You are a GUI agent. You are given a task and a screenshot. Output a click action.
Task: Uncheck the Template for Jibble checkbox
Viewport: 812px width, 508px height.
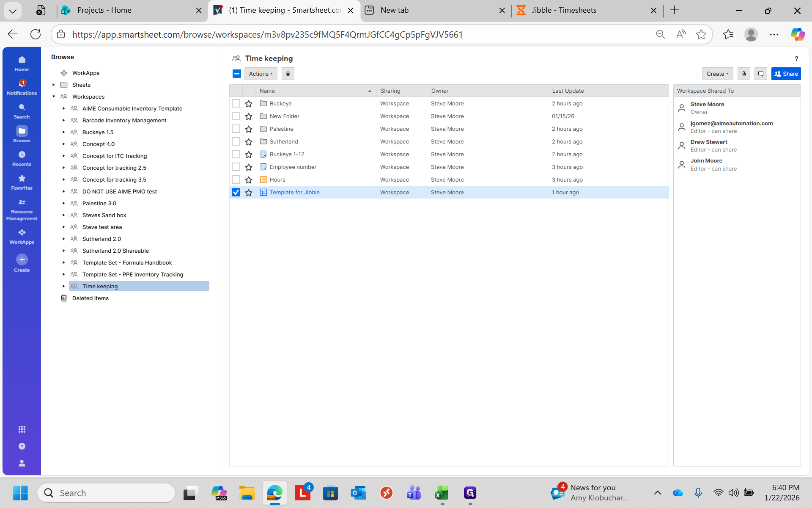[236, 192]
